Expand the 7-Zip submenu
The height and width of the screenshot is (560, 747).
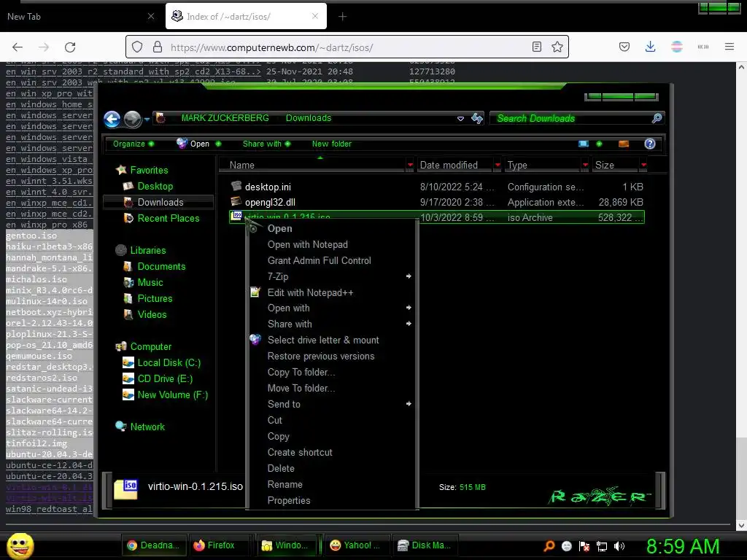(332, 276)
